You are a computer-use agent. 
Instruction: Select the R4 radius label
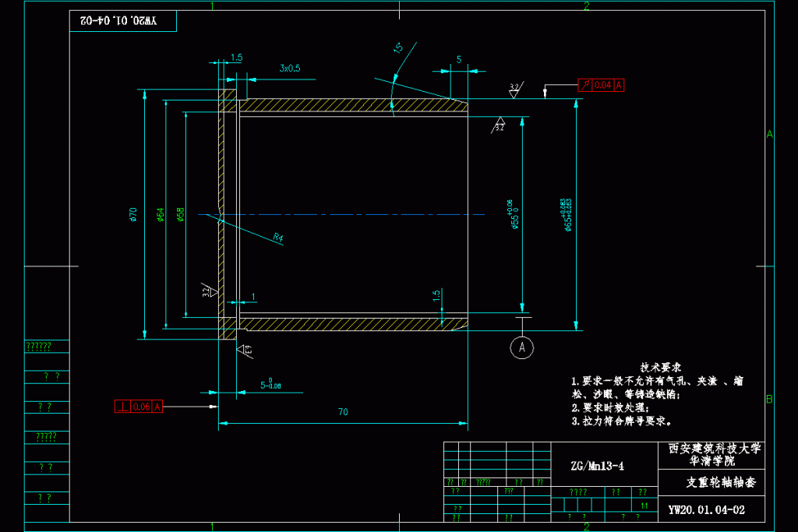tap(278, 238)
